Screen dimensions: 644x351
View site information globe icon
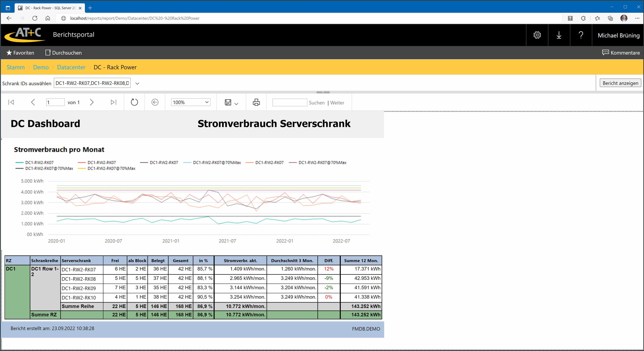(x=63, y=18)
